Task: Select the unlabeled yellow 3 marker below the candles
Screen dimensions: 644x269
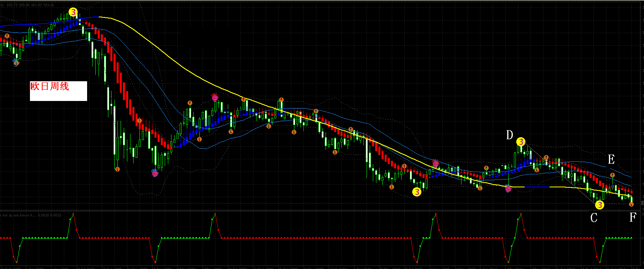Action: click(417, 192)
